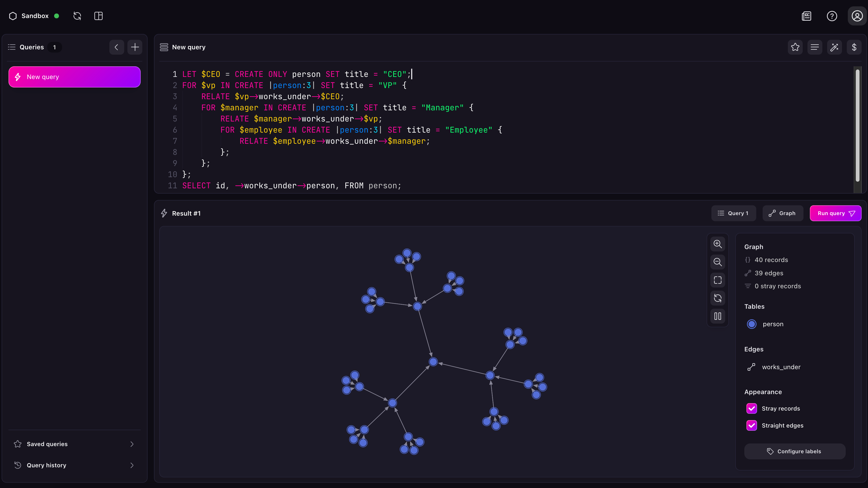Image resolution: width=868 pixels, height=488 pixels.
Task: Fit graph to view using frame icon
Action: (718, 280)
